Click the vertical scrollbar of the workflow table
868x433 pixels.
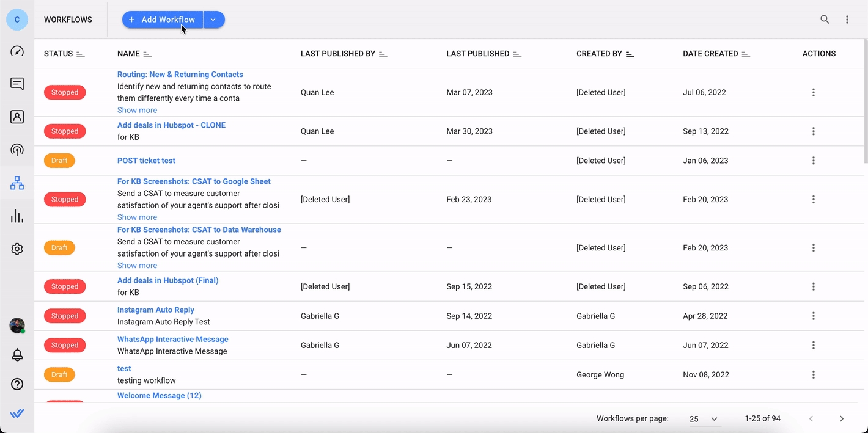[865, 101]
